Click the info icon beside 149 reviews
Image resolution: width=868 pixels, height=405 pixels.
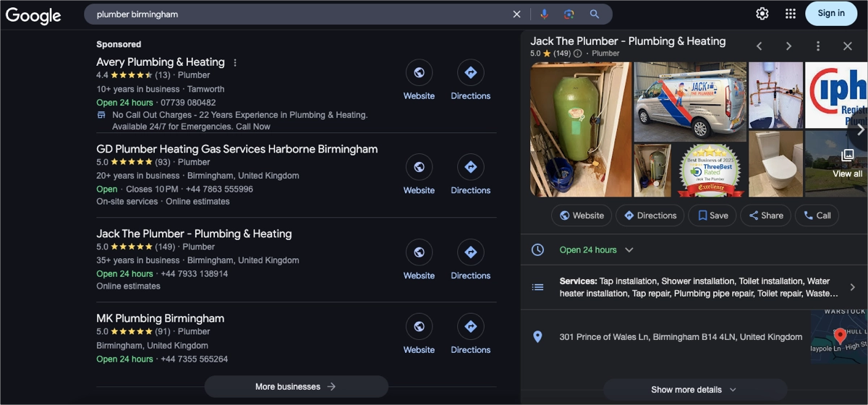[x=577, y=54]
